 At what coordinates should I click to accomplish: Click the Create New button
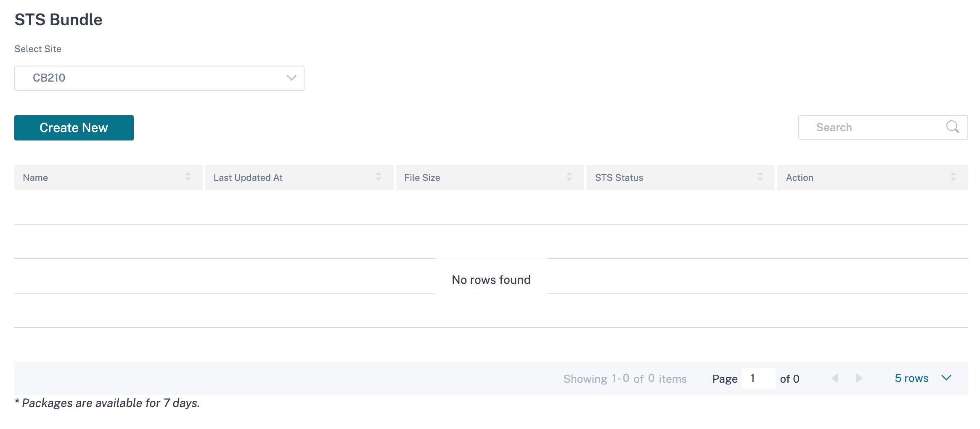tap(74, 128)
